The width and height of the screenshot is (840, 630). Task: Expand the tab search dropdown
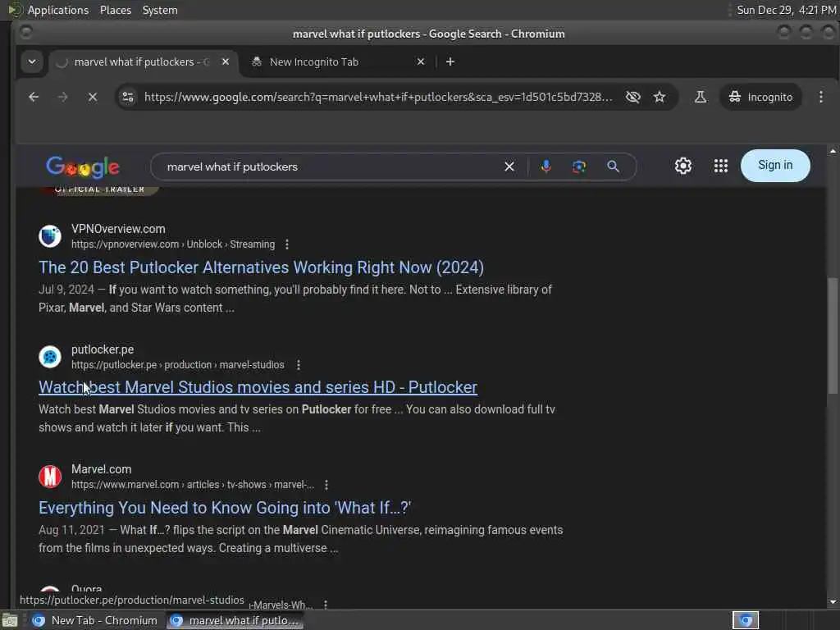(x=32, y=62)
